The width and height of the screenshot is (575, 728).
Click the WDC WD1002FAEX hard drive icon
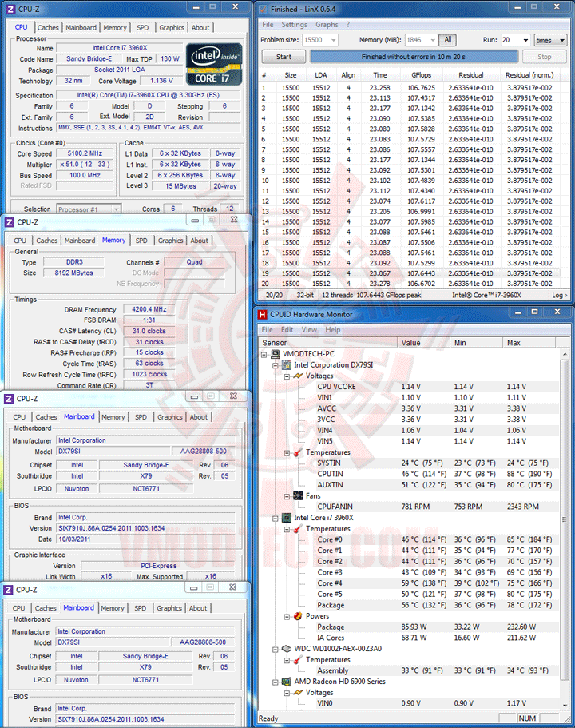pyautogui.click(x=287, y=649)
